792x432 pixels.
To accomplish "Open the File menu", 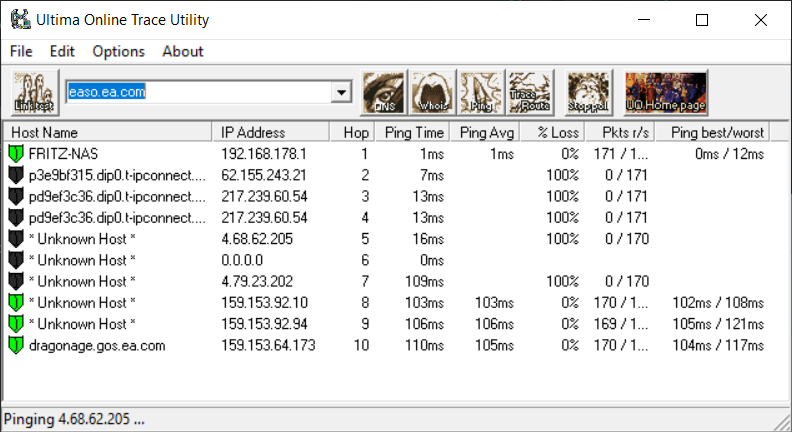I will coord(21,52).
